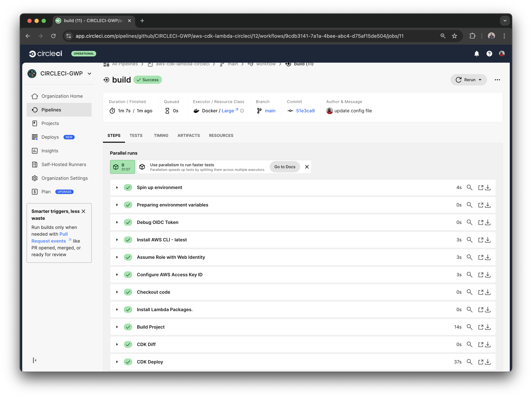Screen dimensions: 532x398
Task: Open commit 51e3ca9 link
Action: pos(305,111)
